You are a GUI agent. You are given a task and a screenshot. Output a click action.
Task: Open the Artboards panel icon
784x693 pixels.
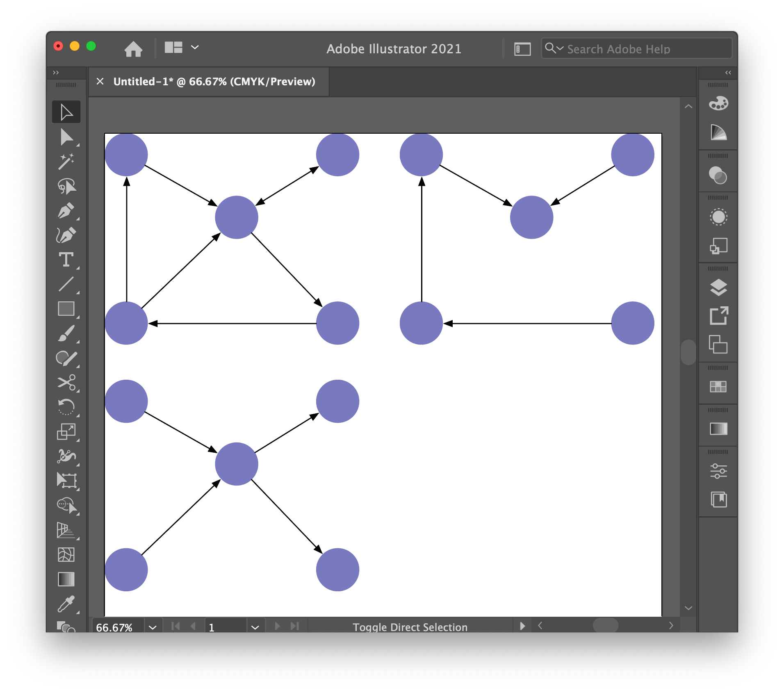(x=718, y=344)
